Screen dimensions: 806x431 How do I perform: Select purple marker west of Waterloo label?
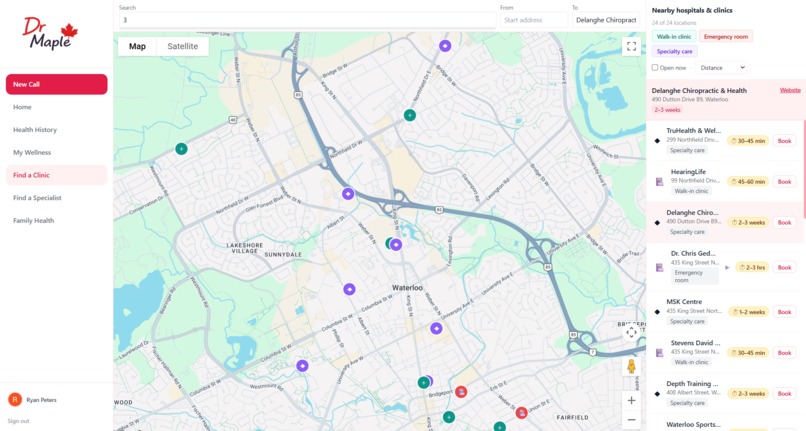(350, 289)
